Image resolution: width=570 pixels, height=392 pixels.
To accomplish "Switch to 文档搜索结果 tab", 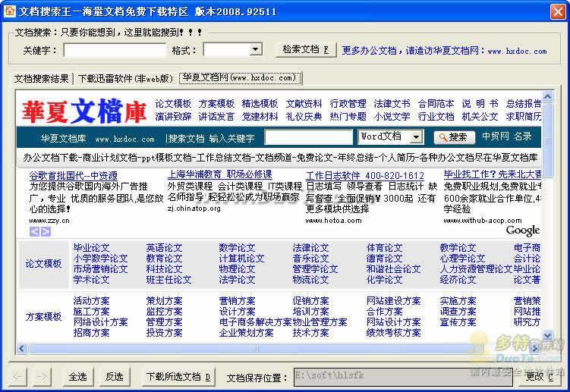I will click(41, 78).
